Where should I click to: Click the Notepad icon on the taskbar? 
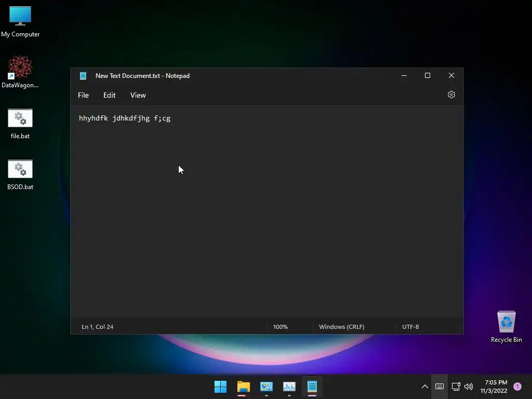[312, 387]
